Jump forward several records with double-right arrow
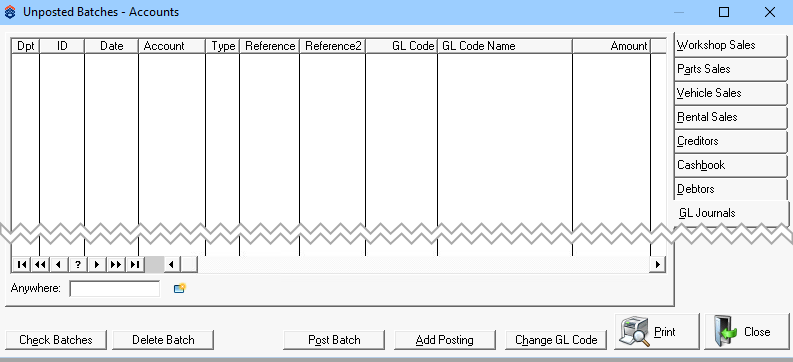 pyautogui.click(x=116, y=264)
